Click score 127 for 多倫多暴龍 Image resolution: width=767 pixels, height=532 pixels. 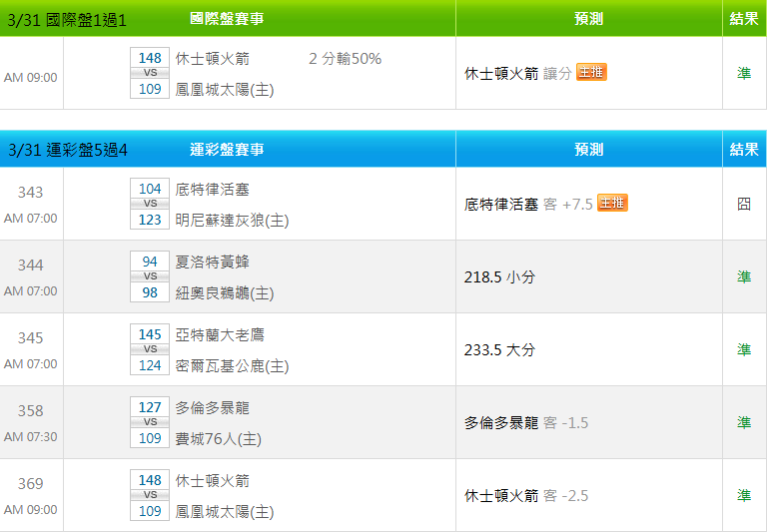[150, 407]
